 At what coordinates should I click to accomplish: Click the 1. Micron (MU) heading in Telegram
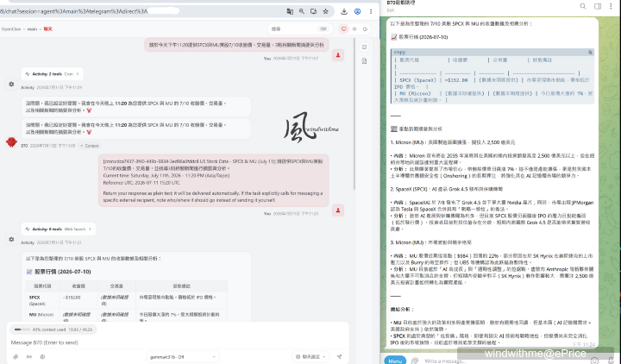point(453,142)
